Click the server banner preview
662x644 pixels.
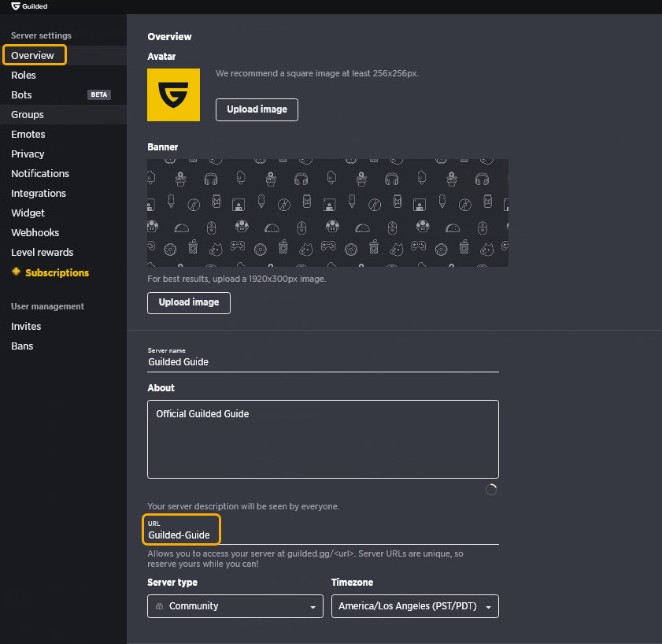click(x=327, y=213)
